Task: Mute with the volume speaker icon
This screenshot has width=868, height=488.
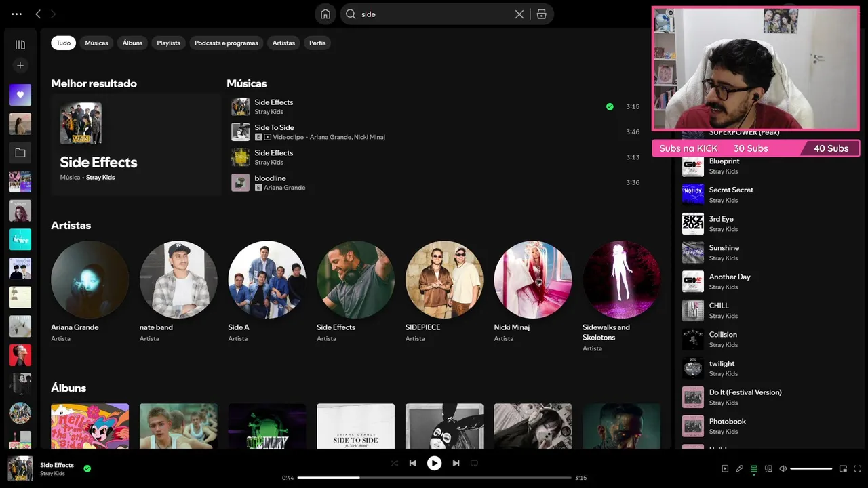Action: pos(783,468)
